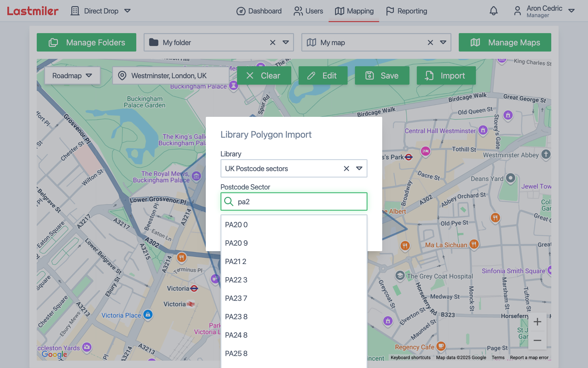This screenshot has width=588, height=368.
Task: Pick the PA23 7 option
Action: [294, 298]
